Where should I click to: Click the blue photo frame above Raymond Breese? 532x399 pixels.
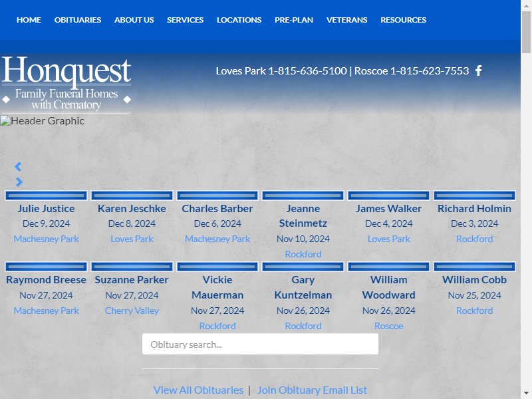(46, 267)
